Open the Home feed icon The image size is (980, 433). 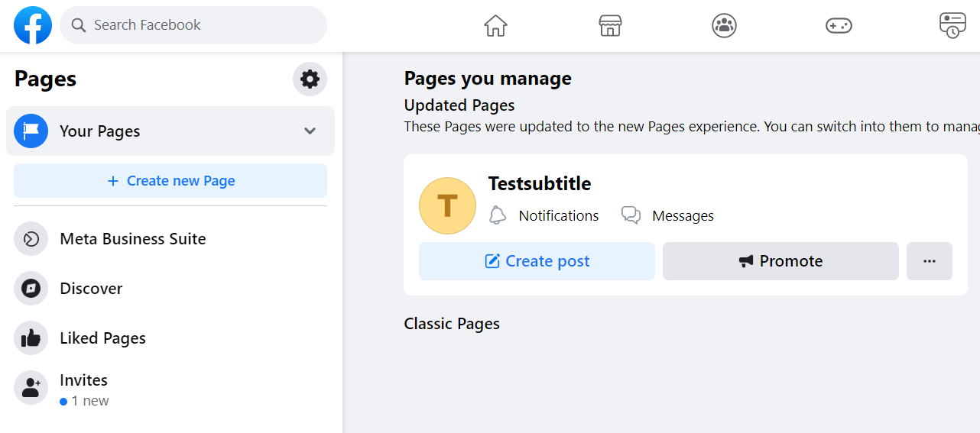coord(495,25)
